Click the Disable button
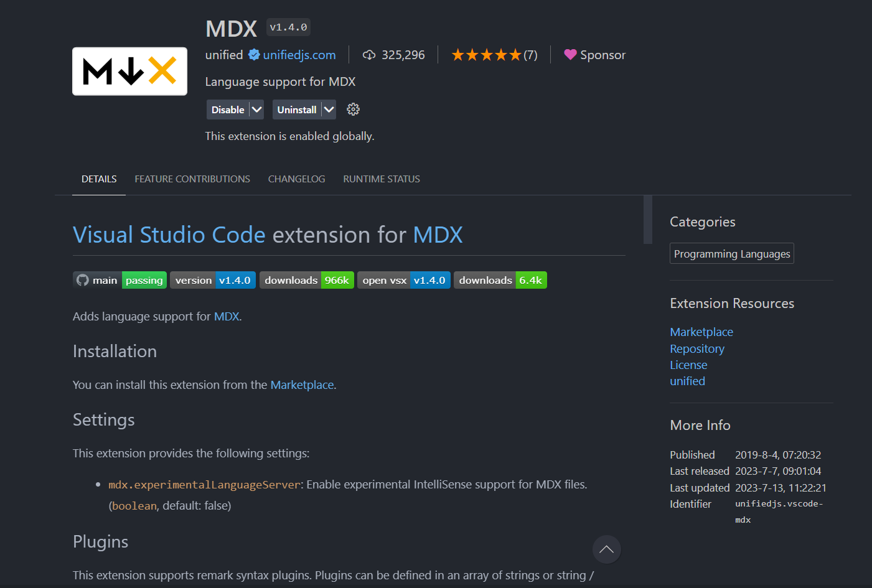 pos(228,110)
